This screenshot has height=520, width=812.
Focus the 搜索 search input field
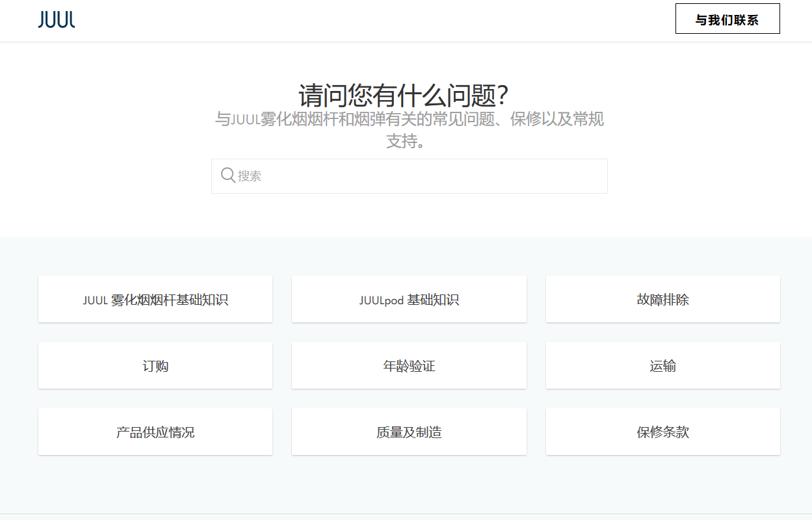tap(410, 176)
